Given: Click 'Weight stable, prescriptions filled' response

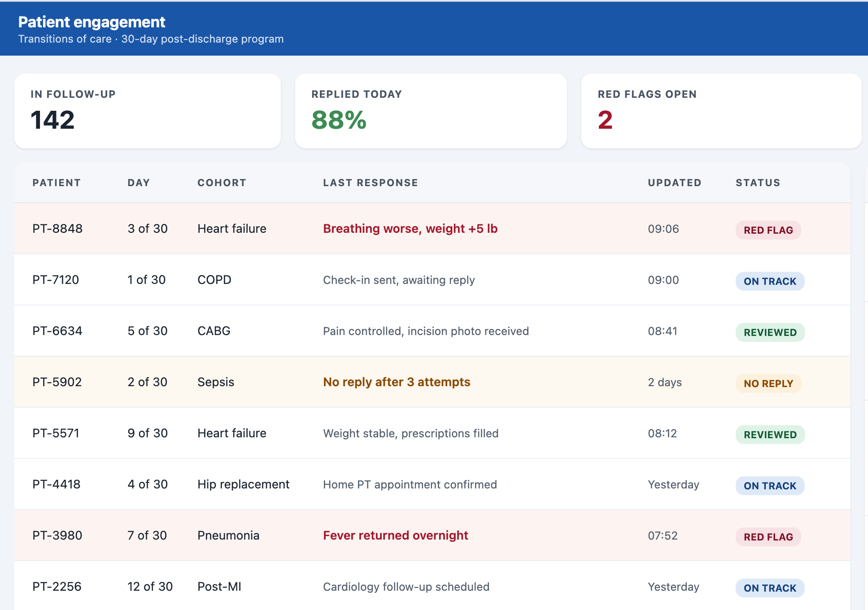Looking at the screenshot, I should [x=411, y=434].
